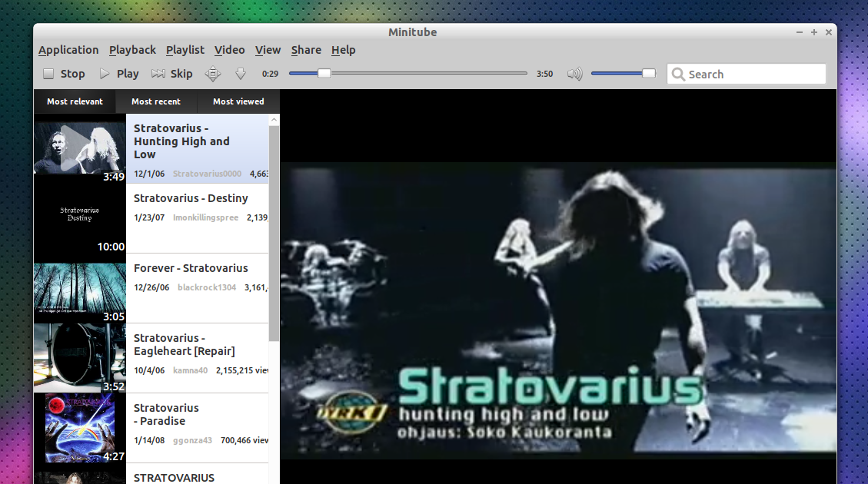Click the elapsed time 0:29 label
This screenshot has width=868, height=484.
coord(270,74)
